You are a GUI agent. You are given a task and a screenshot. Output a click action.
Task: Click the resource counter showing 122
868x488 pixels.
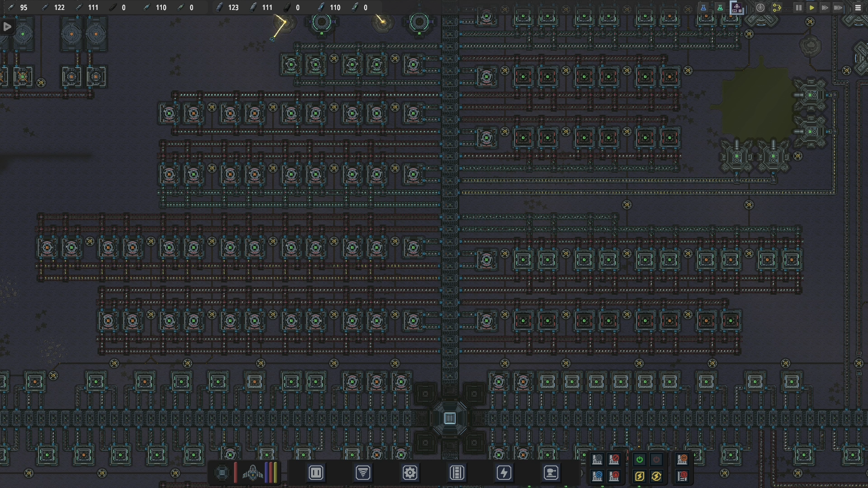[x=54, y=8]
